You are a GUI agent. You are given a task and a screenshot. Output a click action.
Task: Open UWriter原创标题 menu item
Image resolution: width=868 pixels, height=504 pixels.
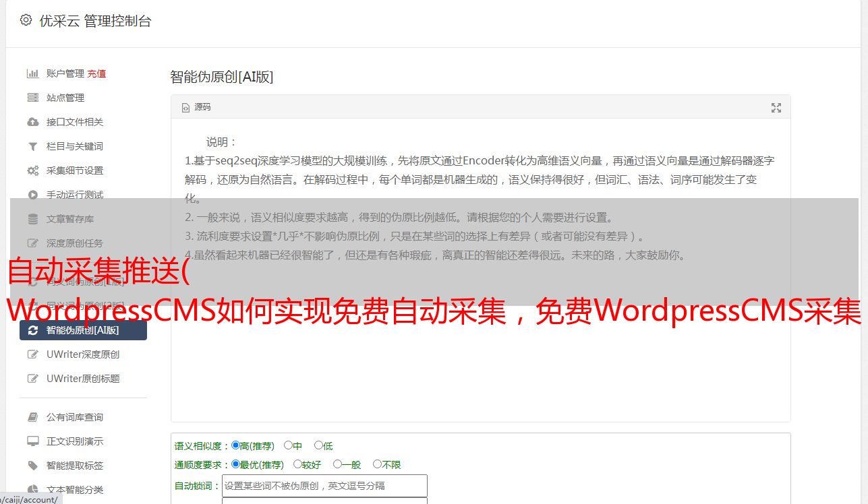coord(83,379)
